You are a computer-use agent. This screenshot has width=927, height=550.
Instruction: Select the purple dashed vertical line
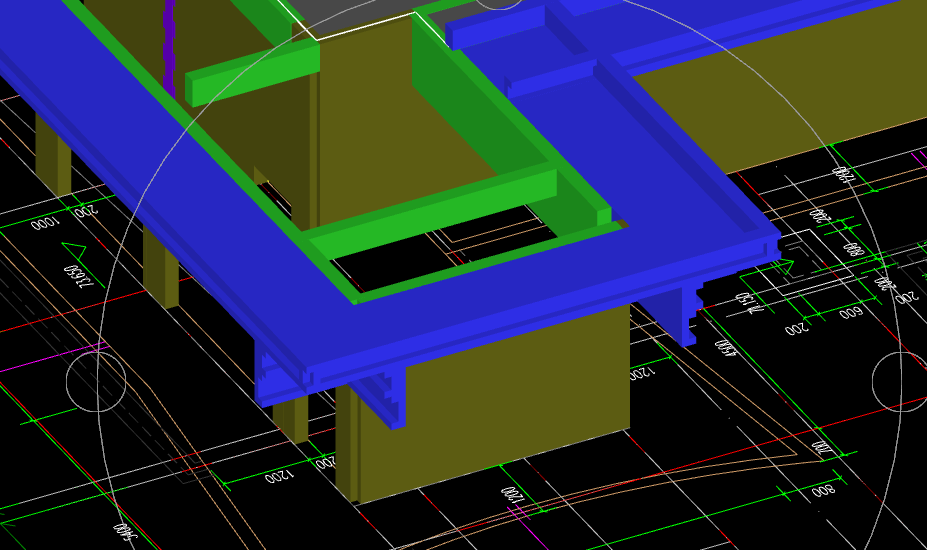point(169,47)
